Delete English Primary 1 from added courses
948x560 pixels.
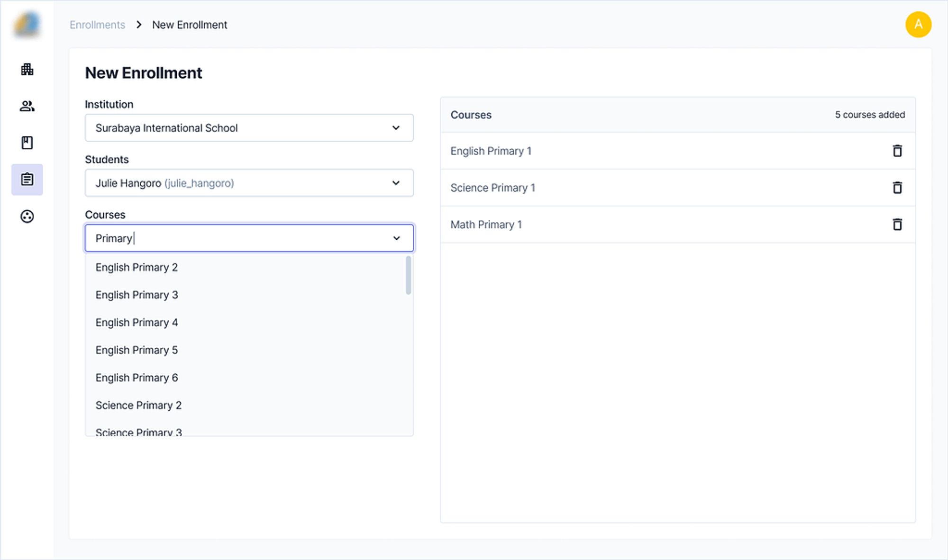(x=897, y=151)
